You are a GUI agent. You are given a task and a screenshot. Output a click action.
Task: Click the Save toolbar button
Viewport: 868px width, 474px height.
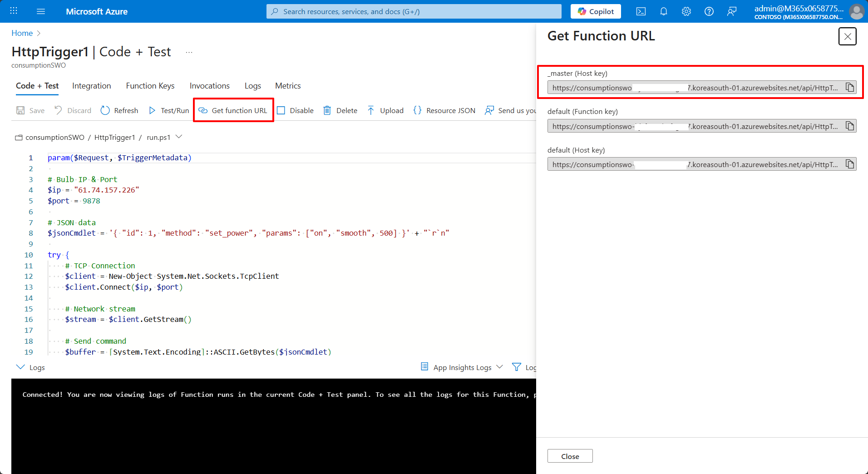pyautogui.click(x=30, y=110)
